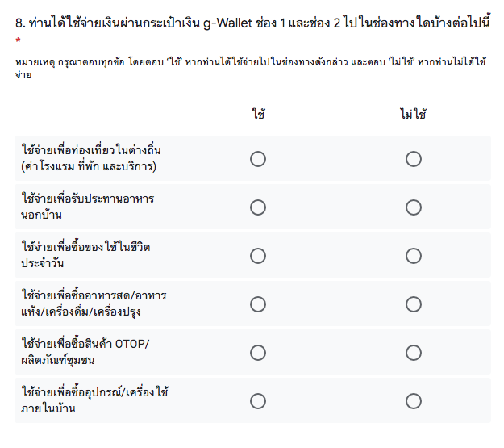The image size is (504, 448).
Task: Mark 'ไม่ใช้' for ซื้อของใช้ในชีวิตประจำวัน
Action: click(x=414, y=256)
